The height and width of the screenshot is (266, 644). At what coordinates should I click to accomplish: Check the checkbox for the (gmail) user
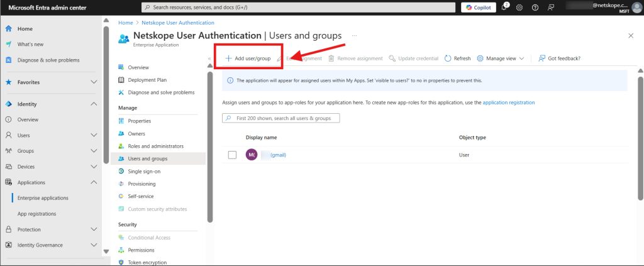232,155
